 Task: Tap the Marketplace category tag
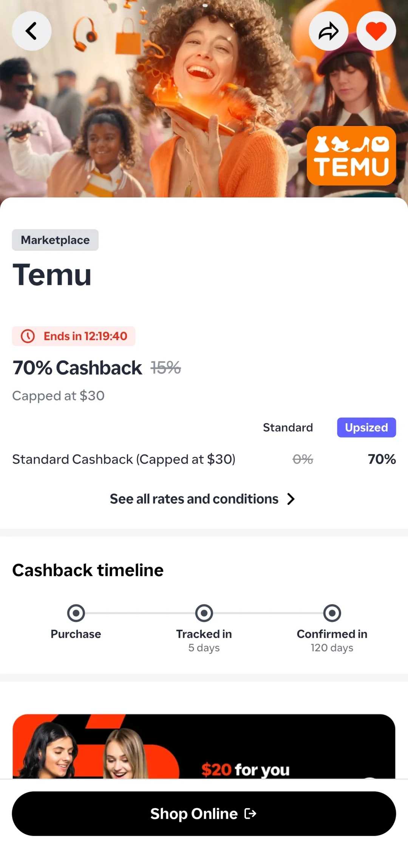click(55, 240)
